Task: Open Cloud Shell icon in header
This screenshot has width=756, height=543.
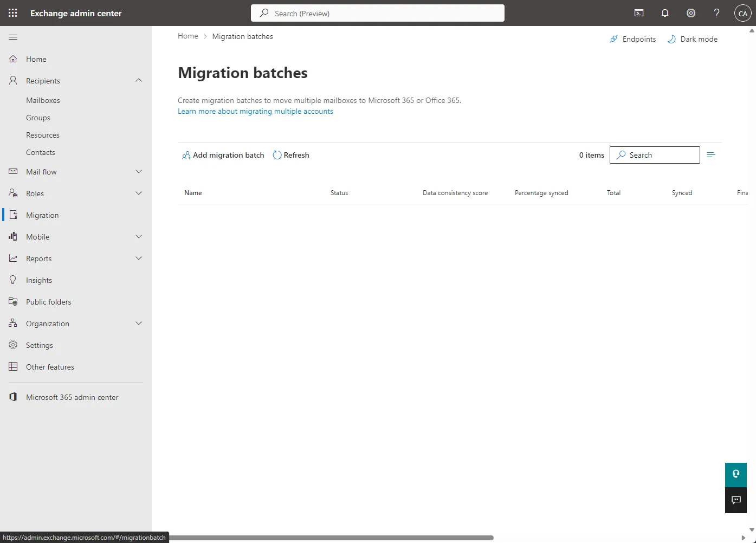Action: 639,13
